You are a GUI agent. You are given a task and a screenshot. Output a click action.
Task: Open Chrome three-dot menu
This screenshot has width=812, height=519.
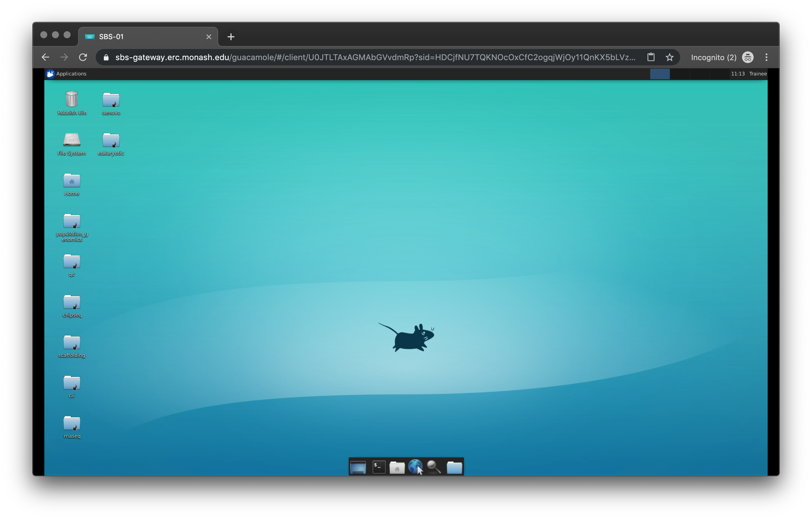[766, 58]
